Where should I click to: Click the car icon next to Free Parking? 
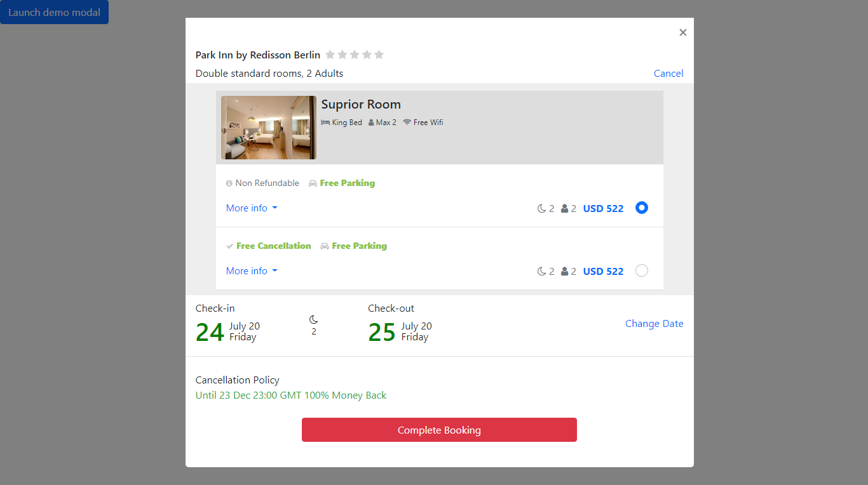click(x=312, y=183)
